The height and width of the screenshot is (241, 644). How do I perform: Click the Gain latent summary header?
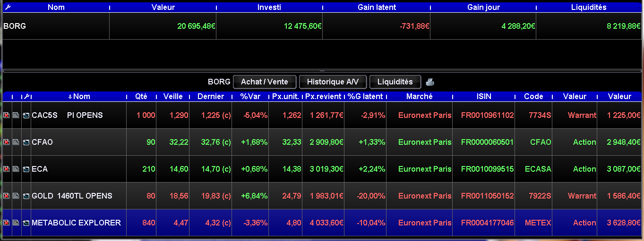377,8
